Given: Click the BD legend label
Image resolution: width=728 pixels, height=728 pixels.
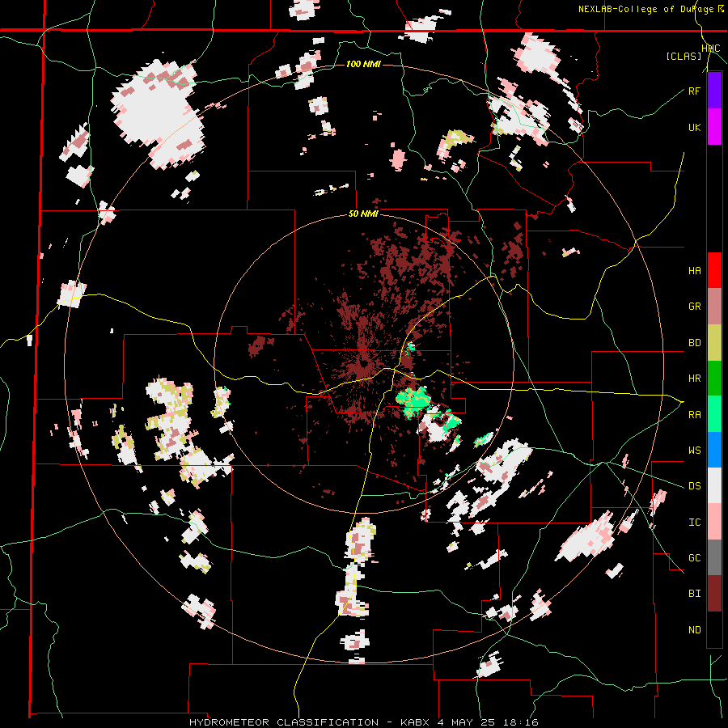Looking at the screenshot, I should click(694, 343).
